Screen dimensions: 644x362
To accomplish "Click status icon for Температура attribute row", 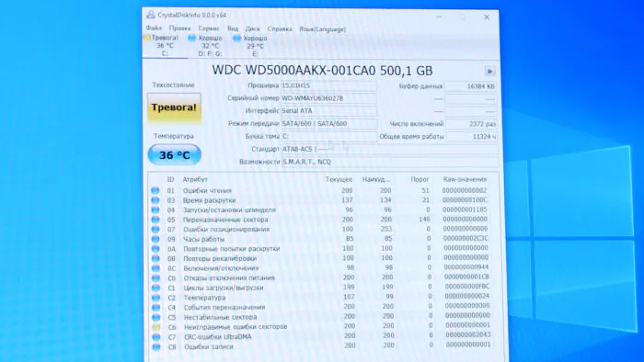I will (155, 298).
